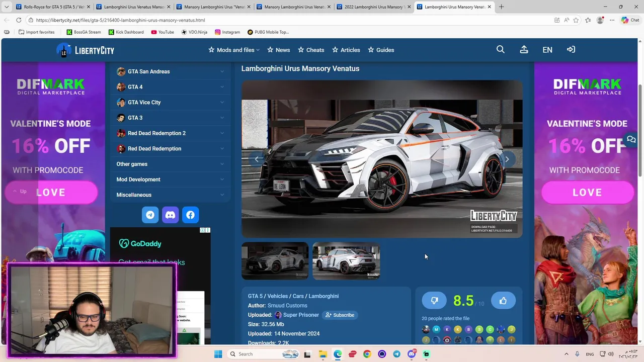Open the Kick Dashboard bookmark
Screen dimensions: 644x362
(126, 32)
